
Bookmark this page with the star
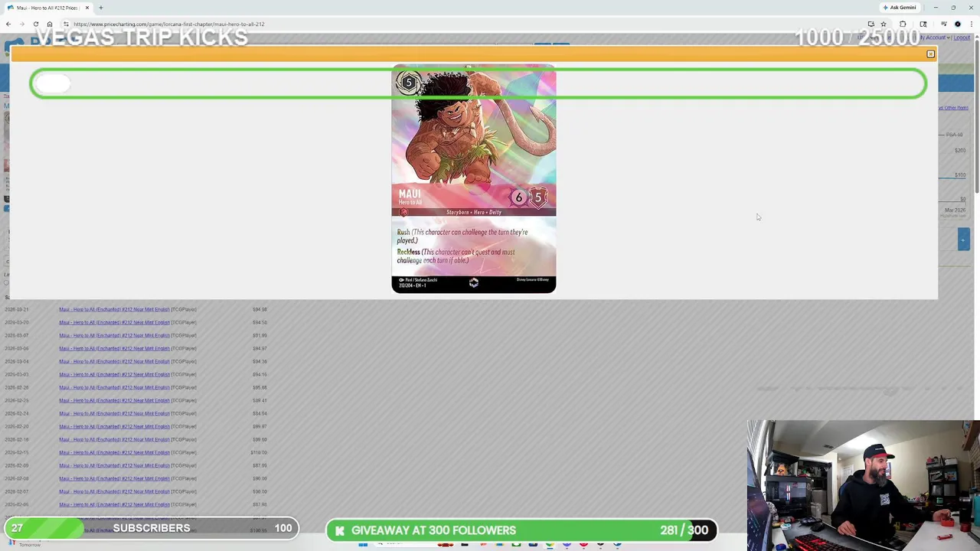click(x=883, y=24)
